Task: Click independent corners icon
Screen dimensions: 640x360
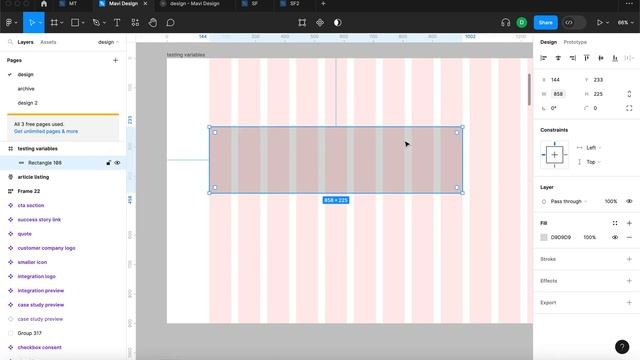Action: (629, 108)
